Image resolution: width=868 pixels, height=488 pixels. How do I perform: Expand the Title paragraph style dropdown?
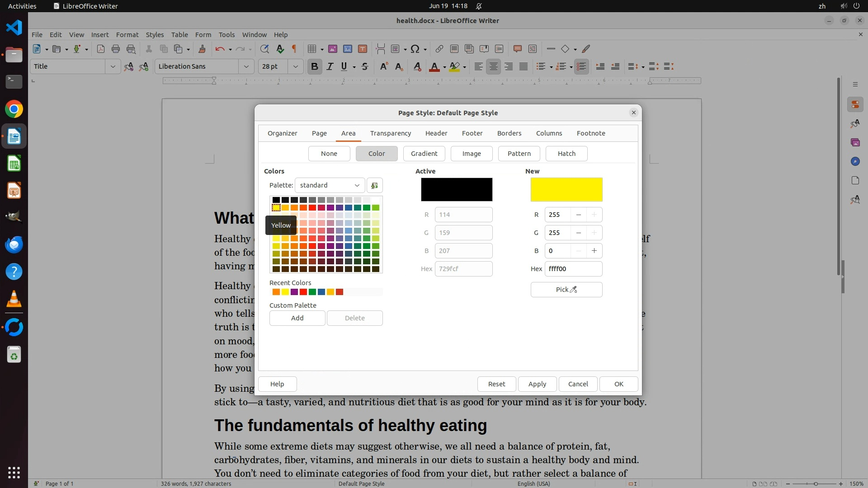click(x=113, y=66)
